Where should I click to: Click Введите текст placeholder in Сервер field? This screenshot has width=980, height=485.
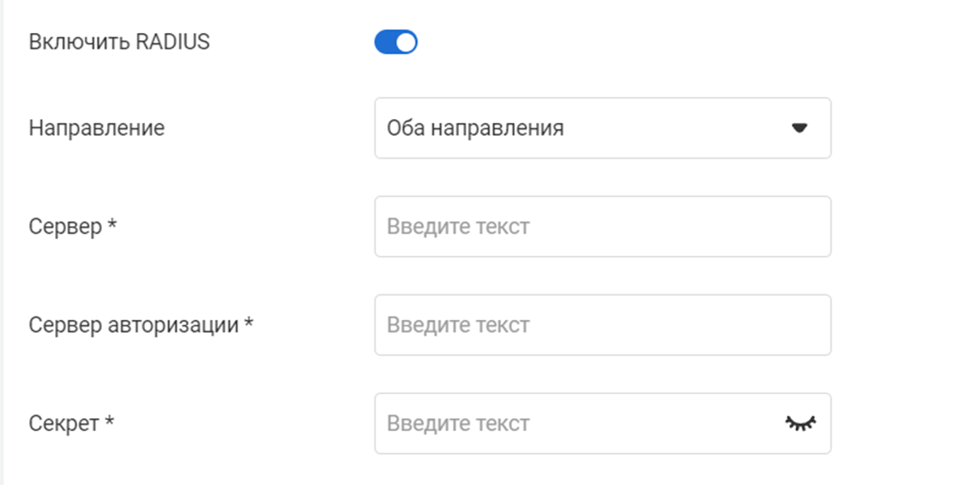coord(458,226)
